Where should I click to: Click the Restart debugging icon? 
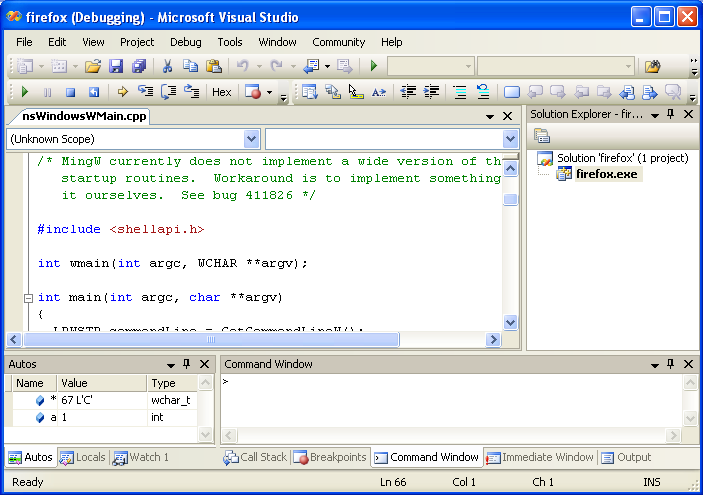(x=94, y=92)
